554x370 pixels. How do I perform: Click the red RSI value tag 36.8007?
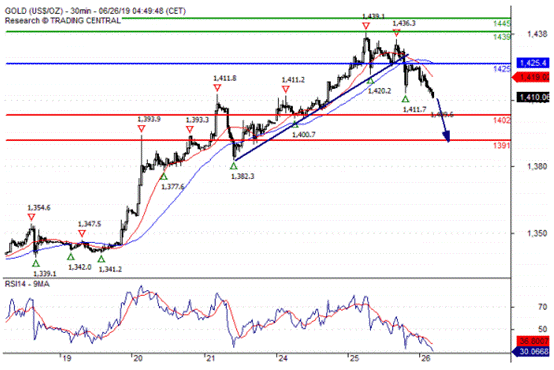[x=533, y=341]
